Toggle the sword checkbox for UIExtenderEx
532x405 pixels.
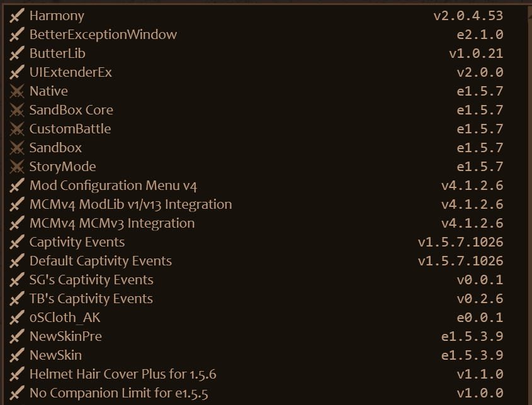tap(17, 72)
